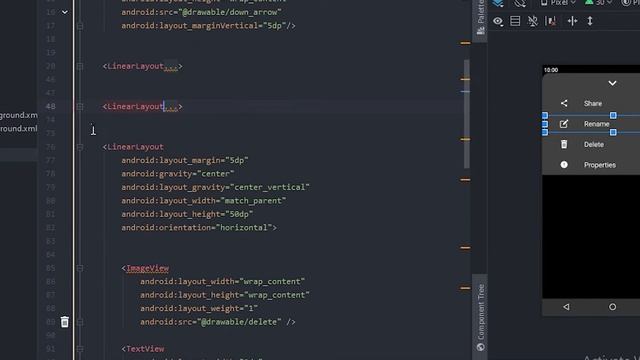Click the android:gravity="center" attribute
The height and width of the screenshot is (360, 640).
coord(178,174)
